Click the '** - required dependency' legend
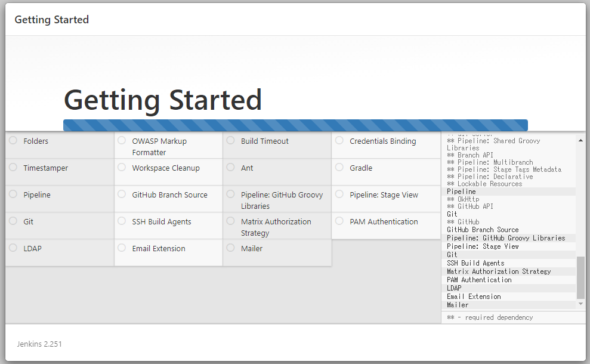This screenshot has height=364, width=590. tap(490, 317)
